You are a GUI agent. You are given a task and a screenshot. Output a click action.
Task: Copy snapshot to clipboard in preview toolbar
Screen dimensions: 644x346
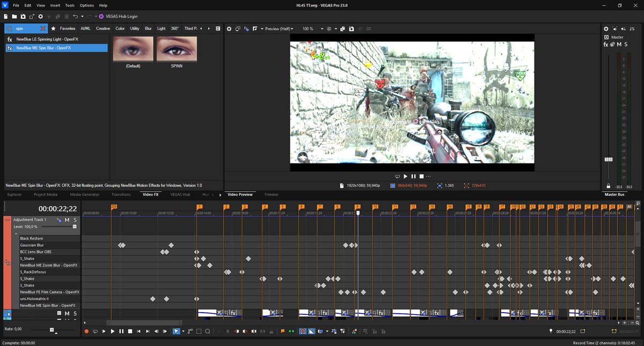point(343,28)
